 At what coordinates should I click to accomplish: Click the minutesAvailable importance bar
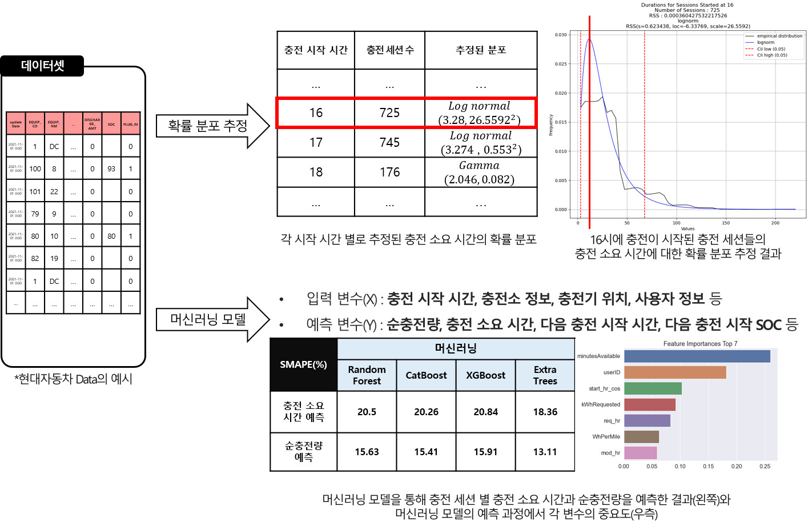click(x=697, y=356)
